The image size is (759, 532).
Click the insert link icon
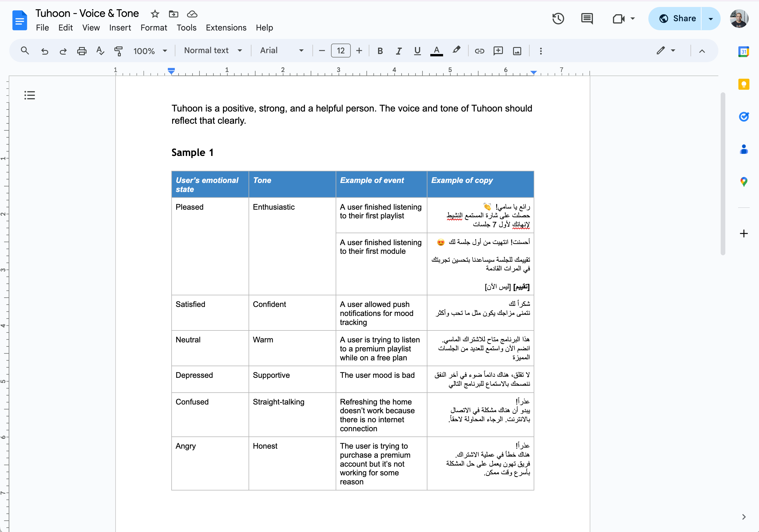click(479, 51)
